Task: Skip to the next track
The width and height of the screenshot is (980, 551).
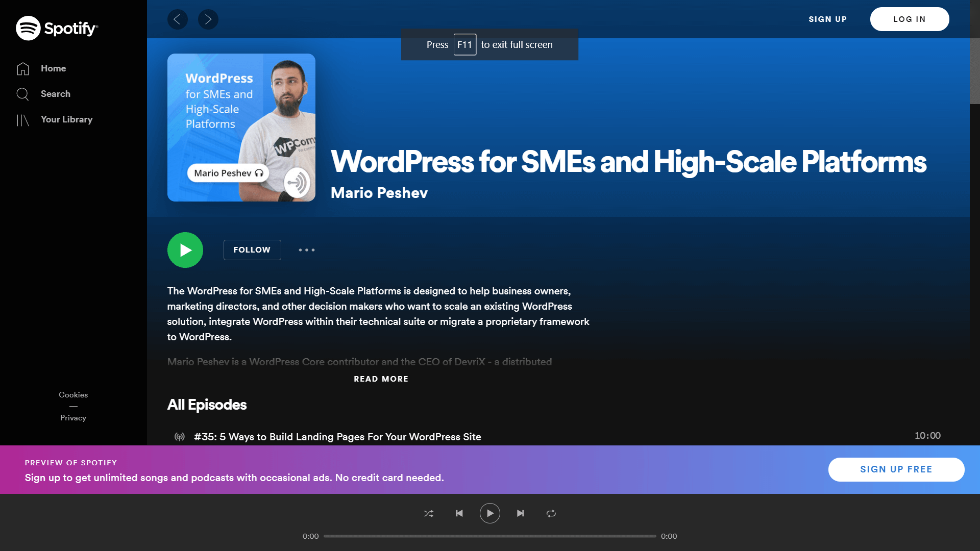Action: pos(521,513)
